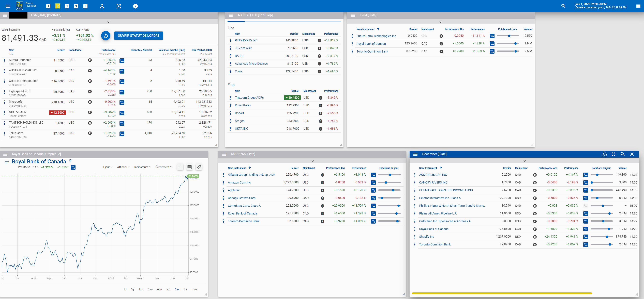This screenshot has height=299, width=644.
Task: Open Alibaba Group Holding Ltd. sp. ADR link
Action: coord(251,175)
